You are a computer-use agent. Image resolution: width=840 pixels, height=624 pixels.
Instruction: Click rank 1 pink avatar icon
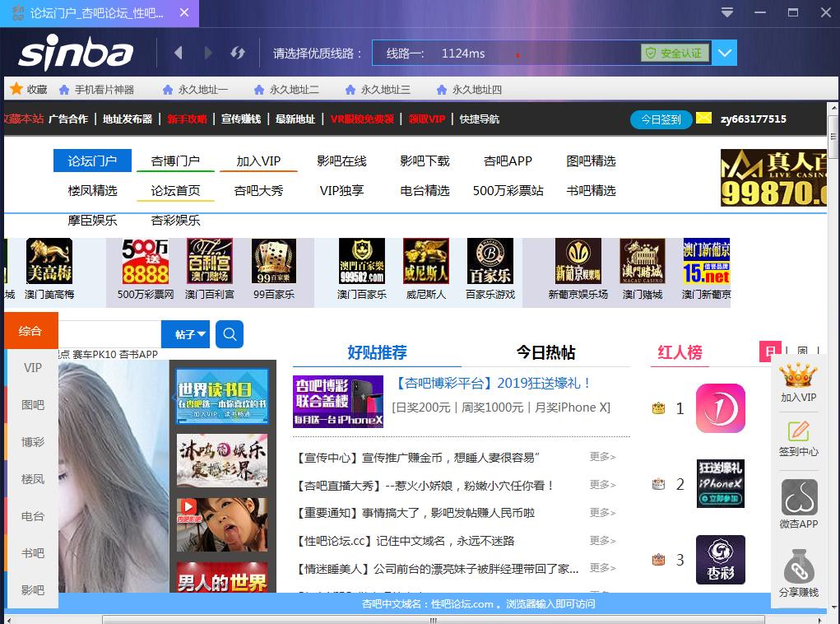click(721, 408)
